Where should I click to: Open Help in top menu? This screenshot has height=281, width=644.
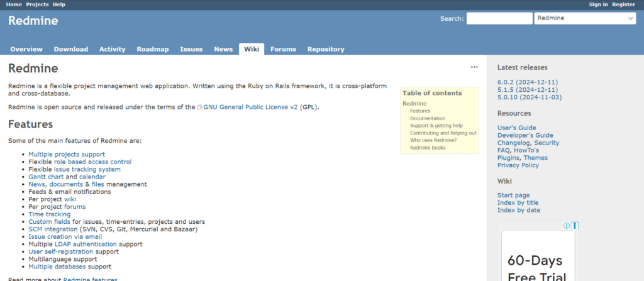58,4
